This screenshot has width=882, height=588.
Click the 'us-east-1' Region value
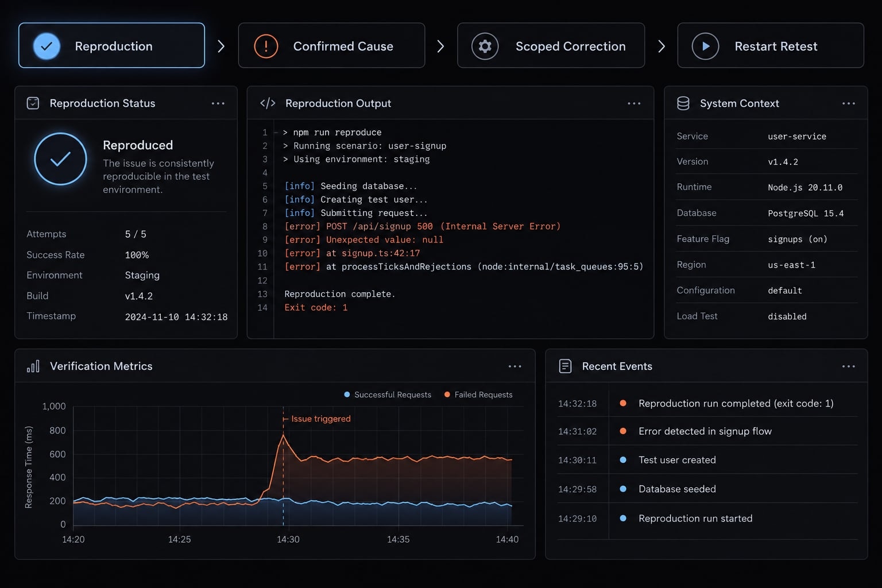[x=791, y=265]
